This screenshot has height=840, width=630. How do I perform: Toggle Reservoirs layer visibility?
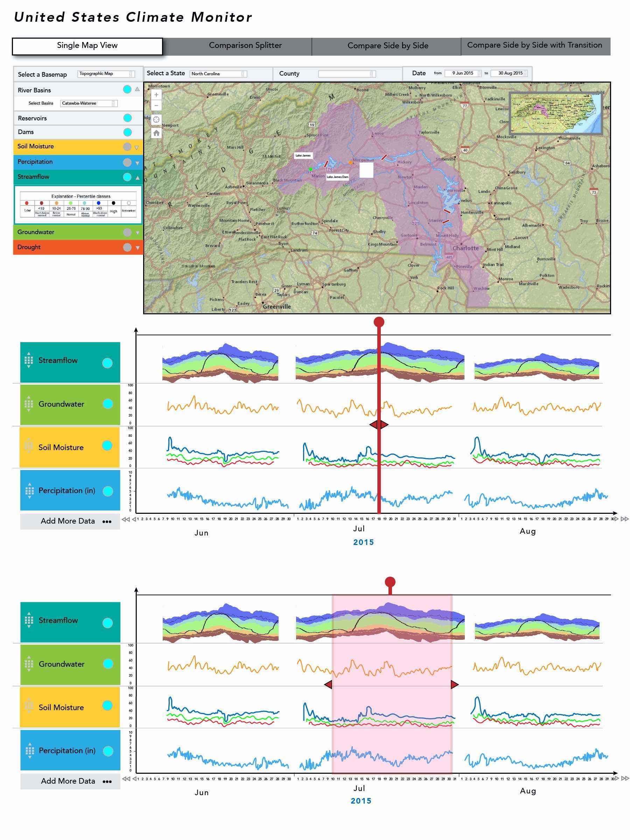coord(127,118)
